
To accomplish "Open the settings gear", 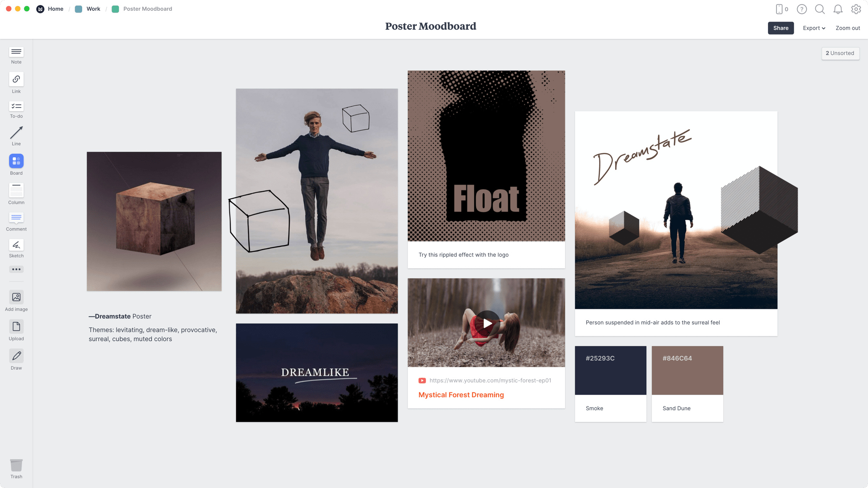I will (856, 9).
